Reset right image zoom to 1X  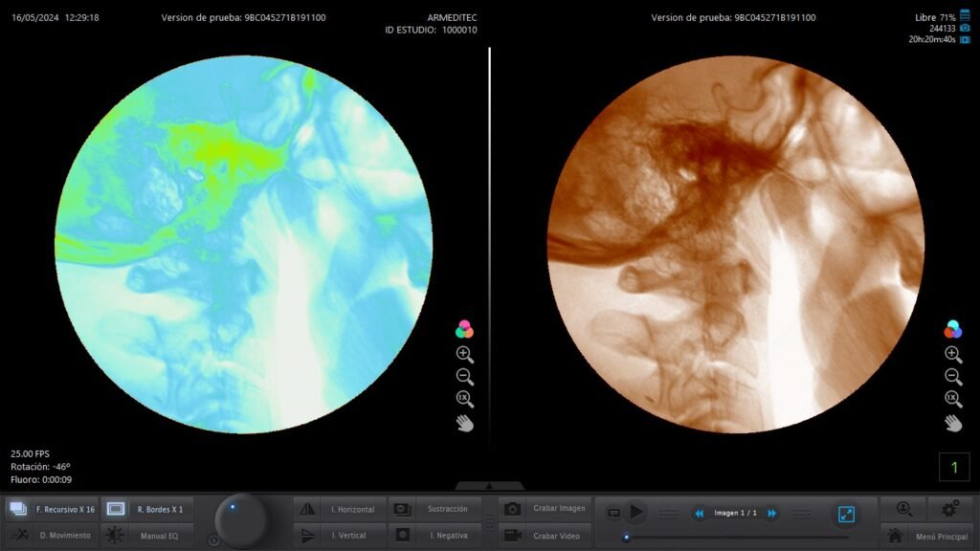953,399
